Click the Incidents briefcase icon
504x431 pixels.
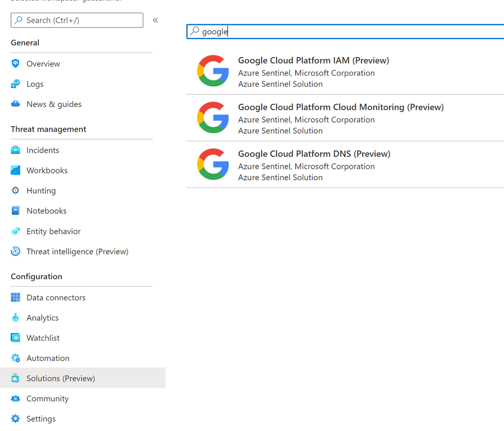(16, 150)
